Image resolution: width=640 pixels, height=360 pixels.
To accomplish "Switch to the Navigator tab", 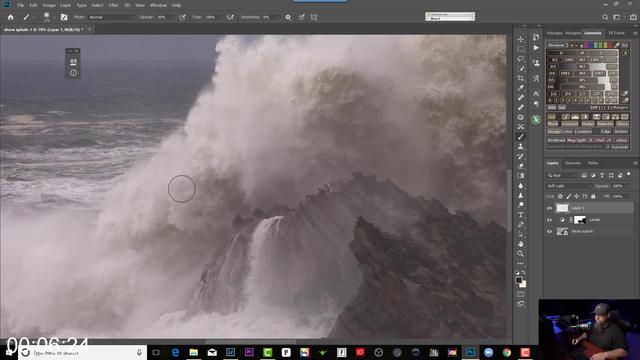I will coord(573,33).
